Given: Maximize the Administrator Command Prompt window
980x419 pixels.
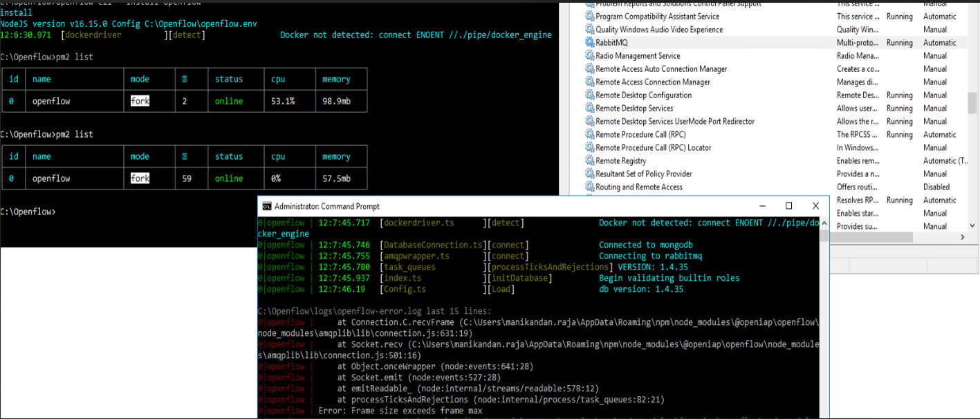Looking at the screenshot, I should point(788,206).
